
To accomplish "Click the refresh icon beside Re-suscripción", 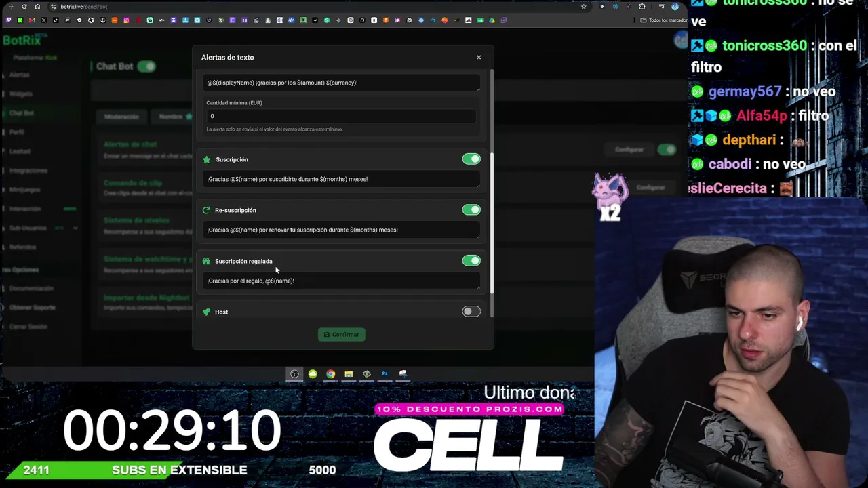I will pos(206,210).
